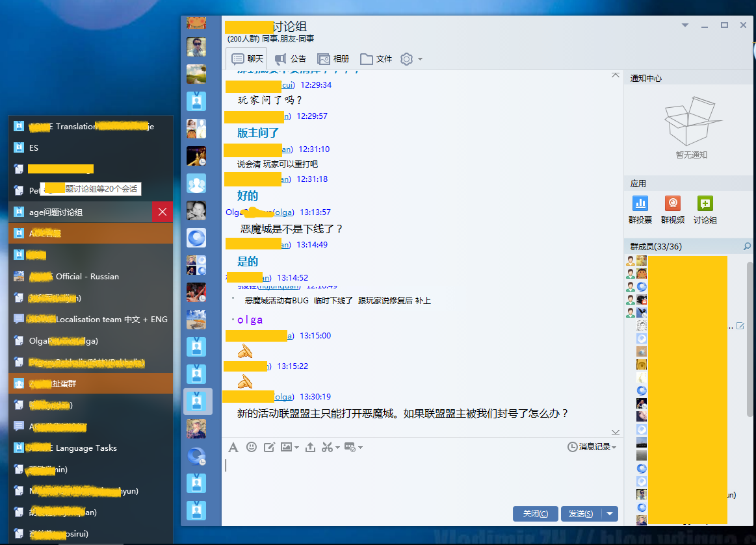756x545 pixels.
Task: Open the Localisation team 中文 + ENG conversation
Action: pos(90,319)
